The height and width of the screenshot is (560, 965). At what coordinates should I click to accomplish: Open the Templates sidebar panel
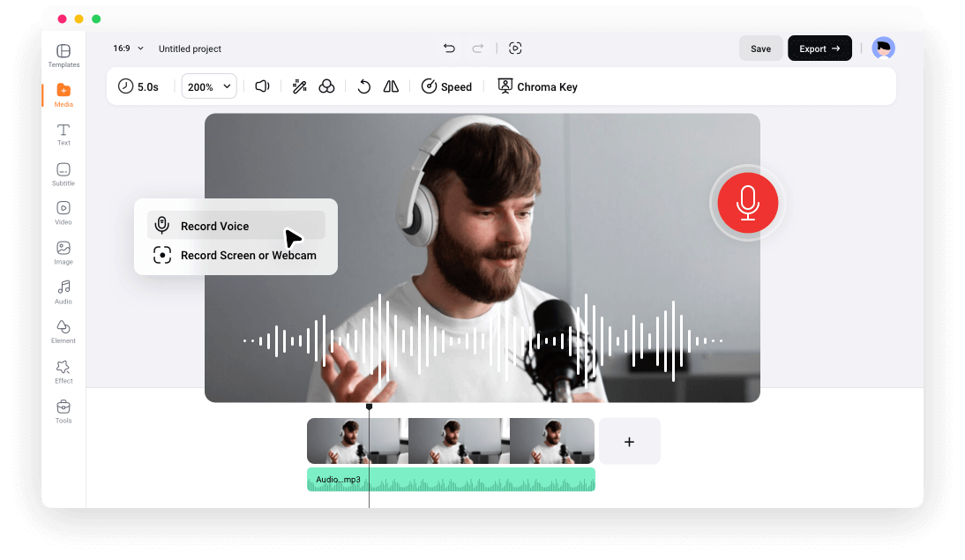(64, 56)
